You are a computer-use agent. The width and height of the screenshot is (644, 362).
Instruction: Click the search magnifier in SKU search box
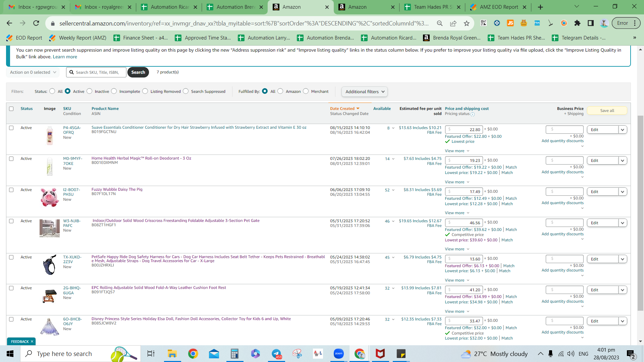[71, 72]
